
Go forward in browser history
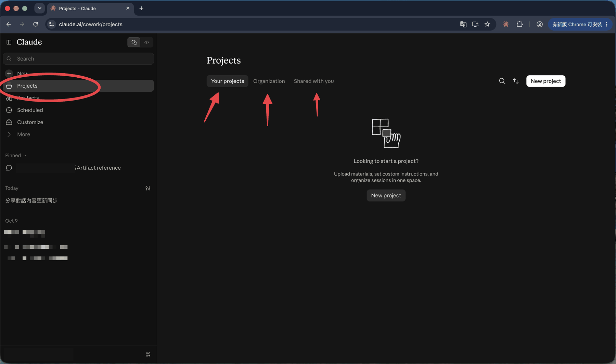22,24
